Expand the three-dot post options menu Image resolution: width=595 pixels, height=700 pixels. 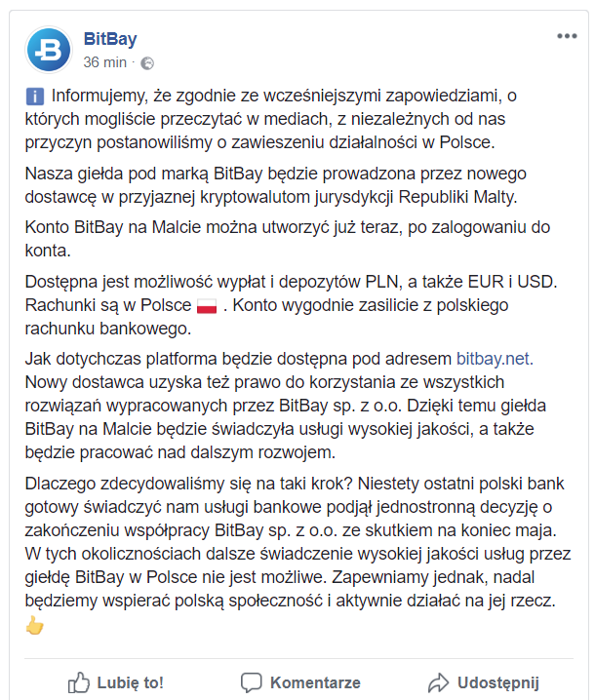tap(567, 36)
